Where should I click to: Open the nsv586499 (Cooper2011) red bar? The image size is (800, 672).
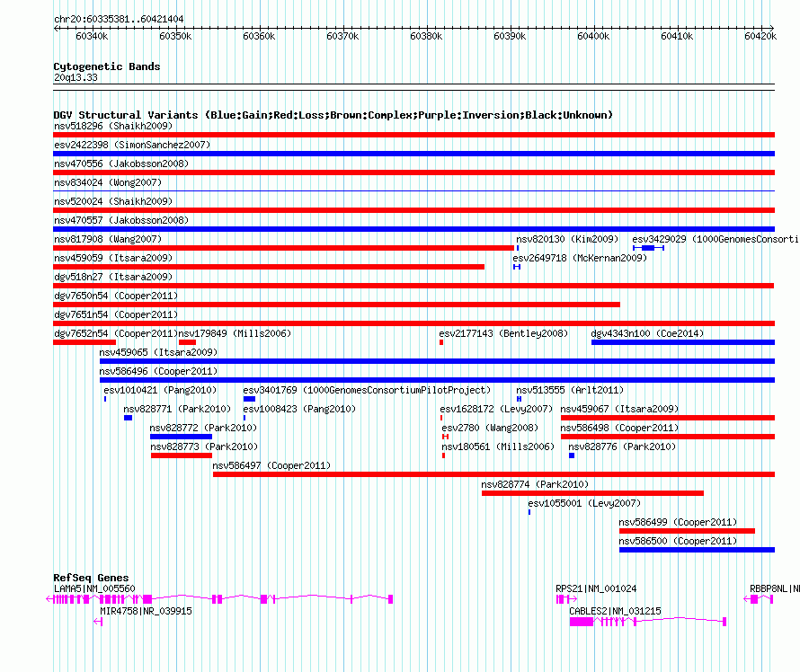(x=688, y=531)
